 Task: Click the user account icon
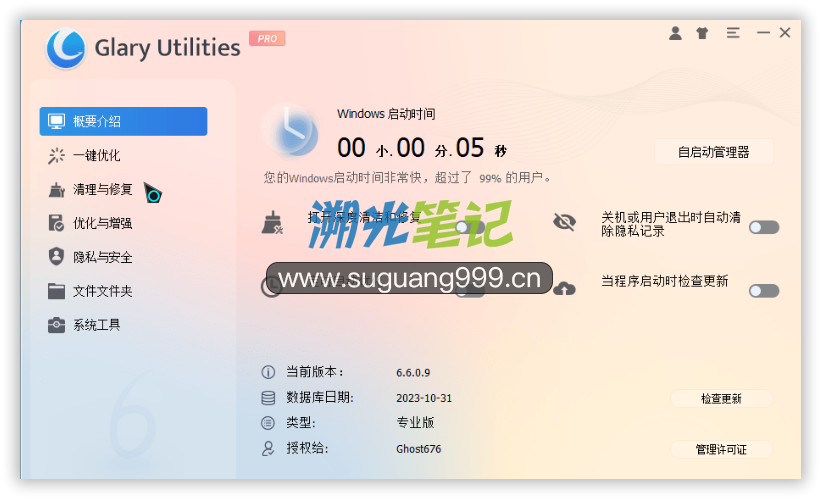click(x=675, y=33)
